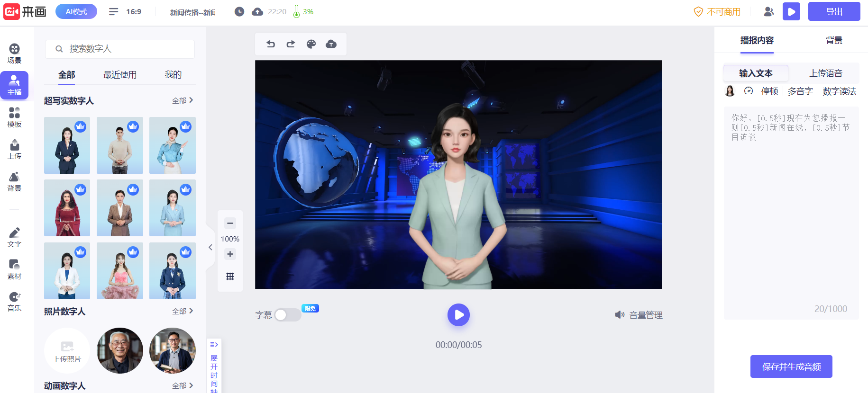Expand 超写实数字人 全部 list
868x393 pixels.
tap(183, 100)
